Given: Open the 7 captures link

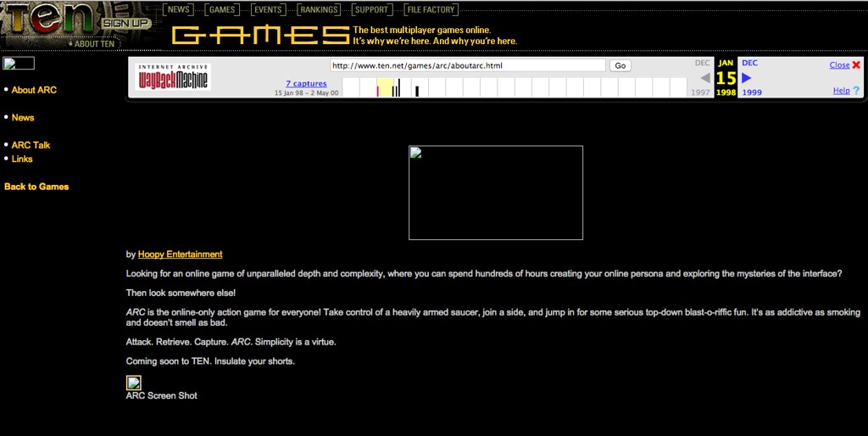Looking at the screenshot, I should pyautogui.click(x=306, y=84).
